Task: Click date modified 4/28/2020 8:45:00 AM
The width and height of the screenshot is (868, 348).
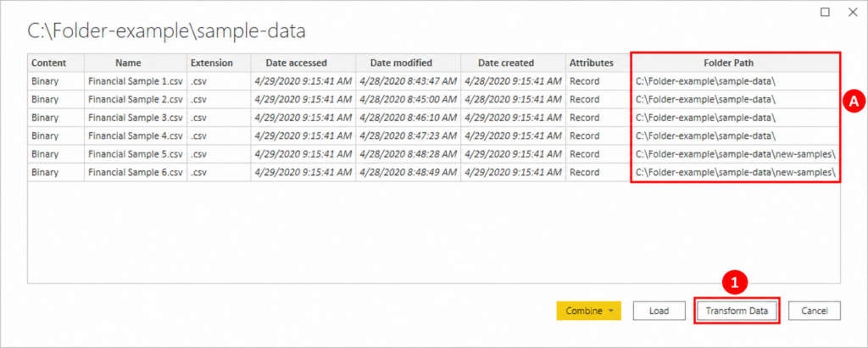Action: (408, 100)
